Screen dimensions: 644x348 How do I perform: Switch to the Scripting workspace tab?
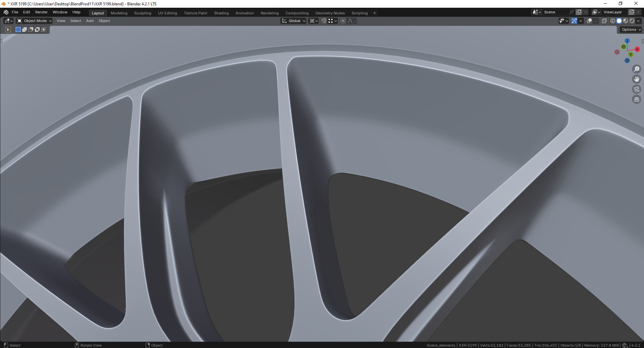tap(359, 13)
